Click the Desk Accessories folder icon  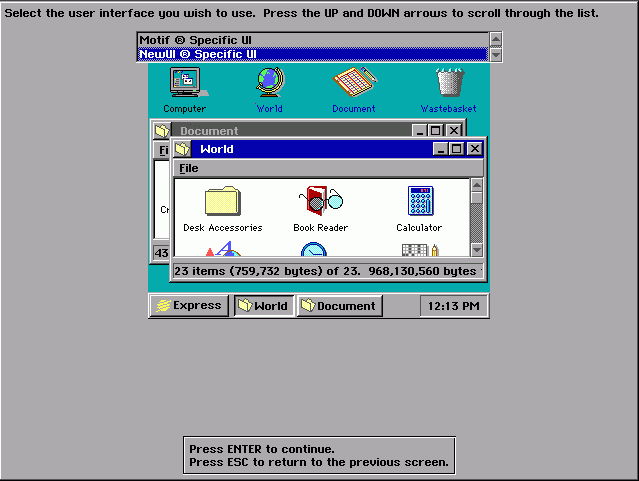[223, 201]
